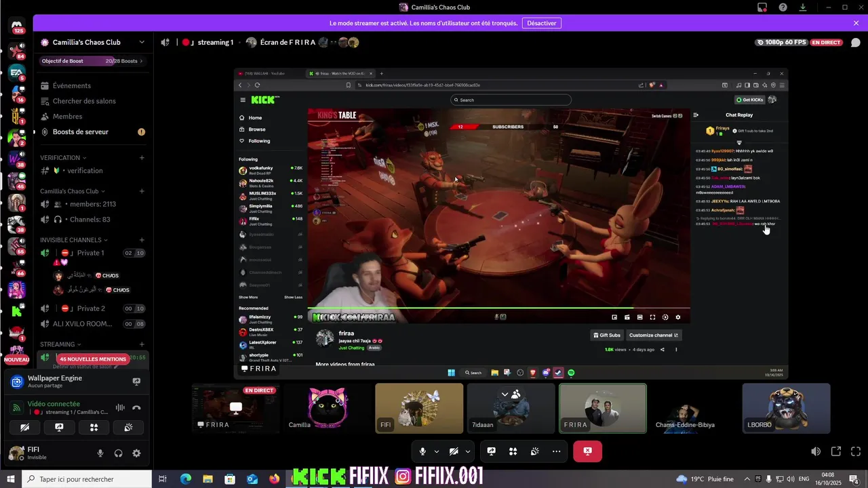
Task: Click share screen in bottom call controls
Action: 492,451
